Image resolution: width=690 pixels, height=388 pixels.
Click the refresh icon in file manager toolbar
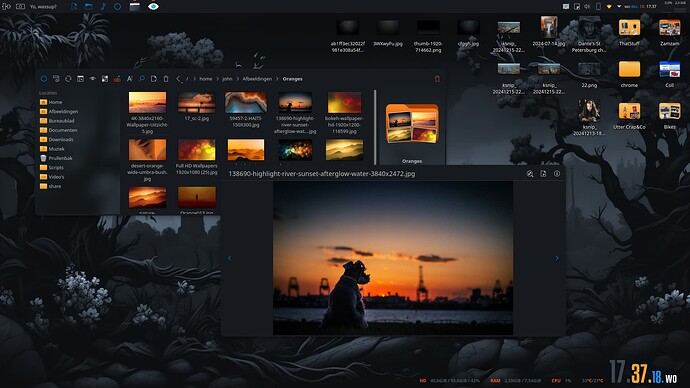click(x=68, y=79)
